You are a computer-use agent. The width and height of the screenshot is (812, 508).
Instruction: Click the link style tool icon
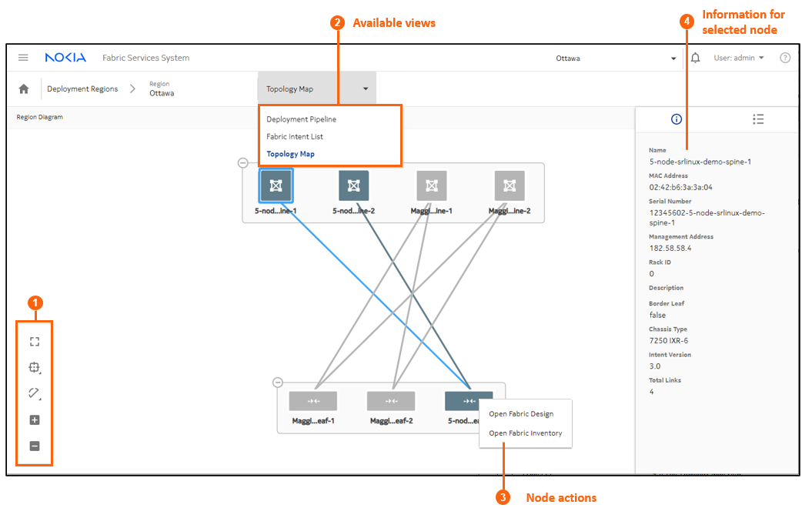pos(35,393)
